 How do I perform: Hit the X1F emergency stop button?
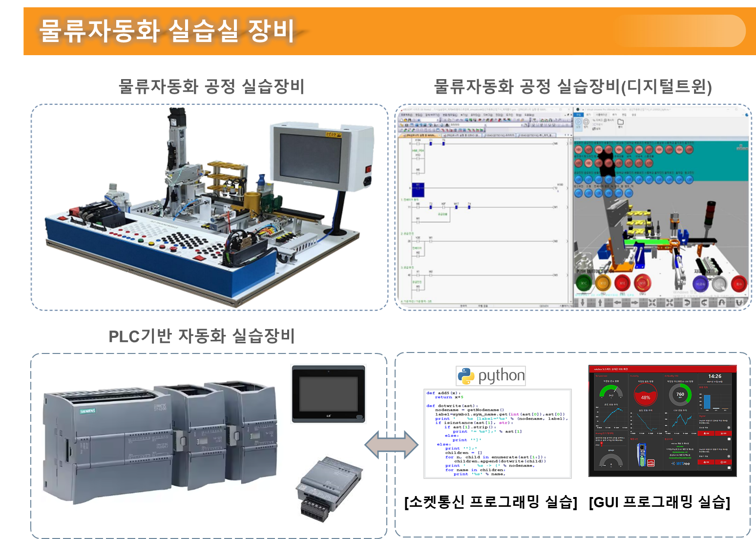(x=643, y=283)
